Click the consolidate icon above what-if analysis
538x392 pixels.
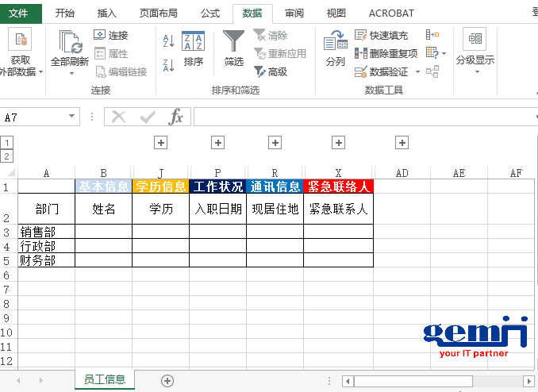click(432, 35)
